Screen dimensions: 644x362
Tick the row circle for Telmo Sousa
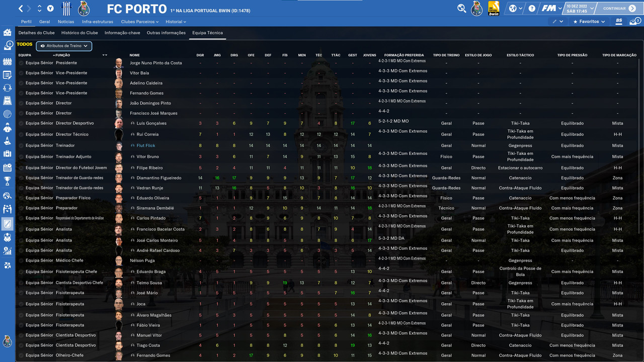pos(21,283)
